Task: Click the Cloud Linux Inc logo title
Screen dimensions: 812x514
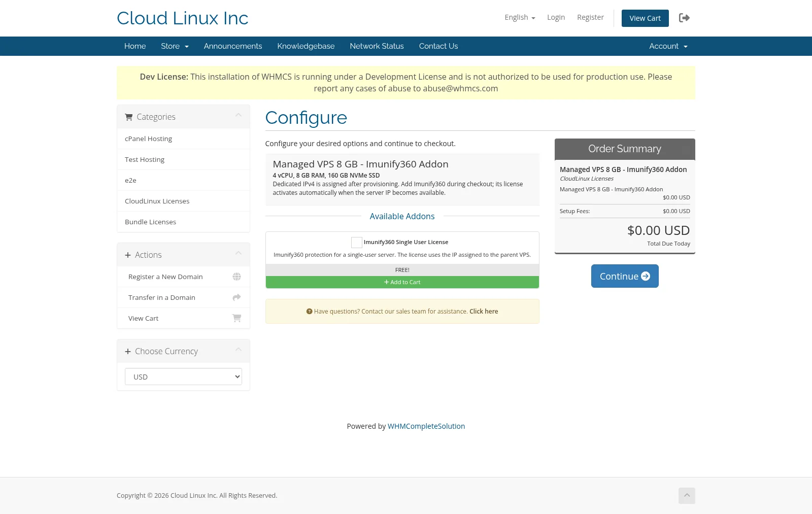Action: (x=182, y=18)
